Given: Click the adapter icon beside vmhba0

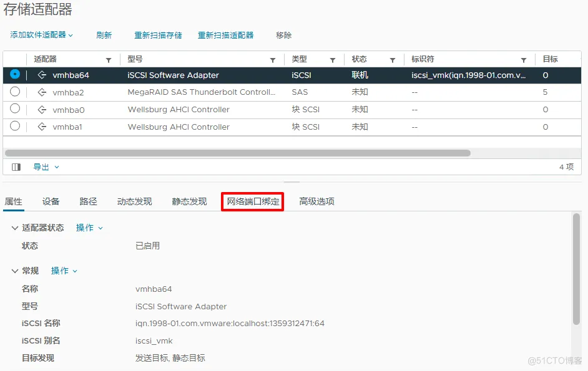Looking at the screenshot, I should (x=42, y=109).
